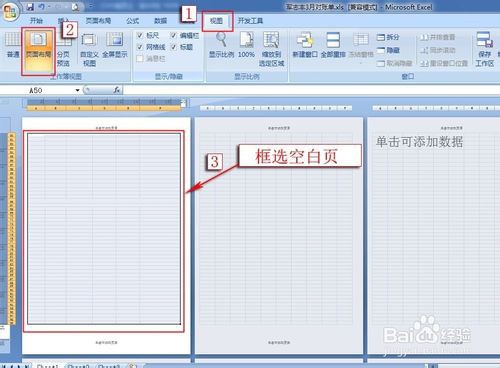The width and height of the screenshot is (500, 368).
Task: Switch to 分页预览 page break preview
Action: 63,50
